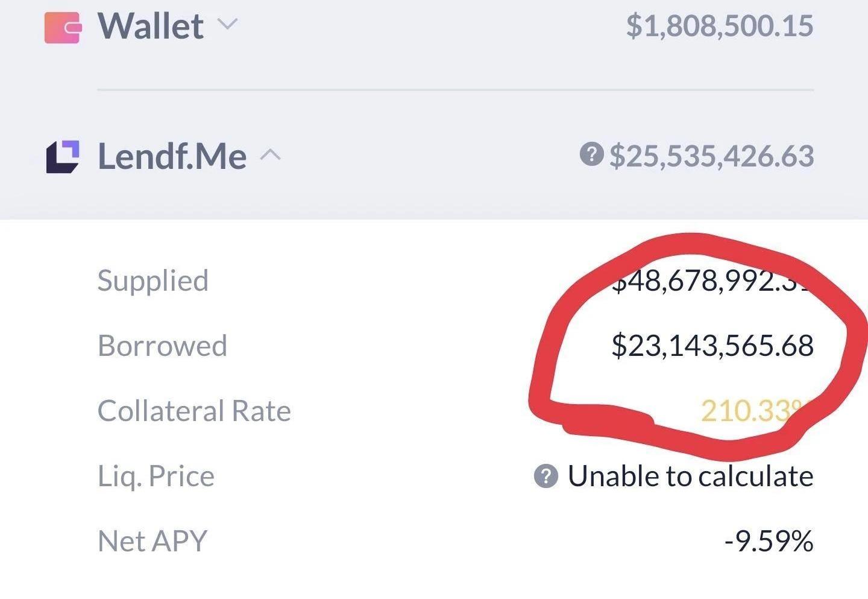Collapse the Lendf.Me section chevron
The width and height of the screenshot is (868, 599).
[x=270, y=155]
